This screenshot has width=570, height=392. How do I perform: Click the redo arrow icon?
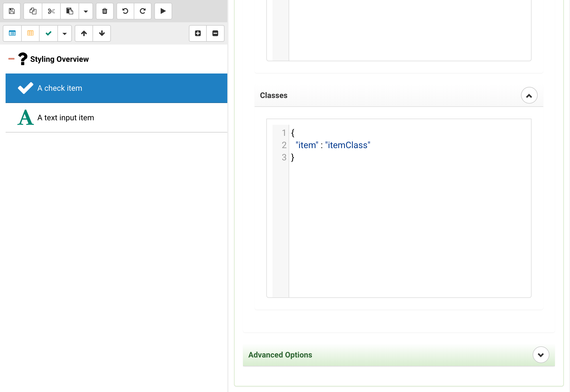tap(143, 11)
